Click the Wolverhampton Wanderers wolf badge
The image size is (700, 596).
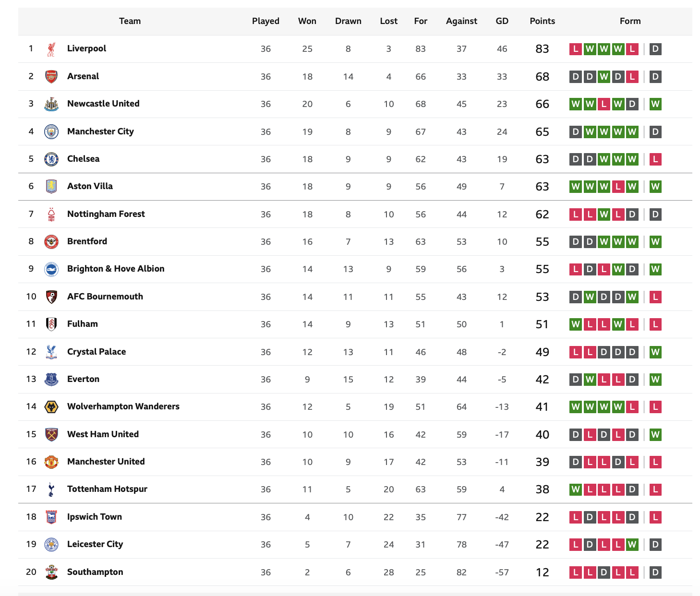(51, 407)
